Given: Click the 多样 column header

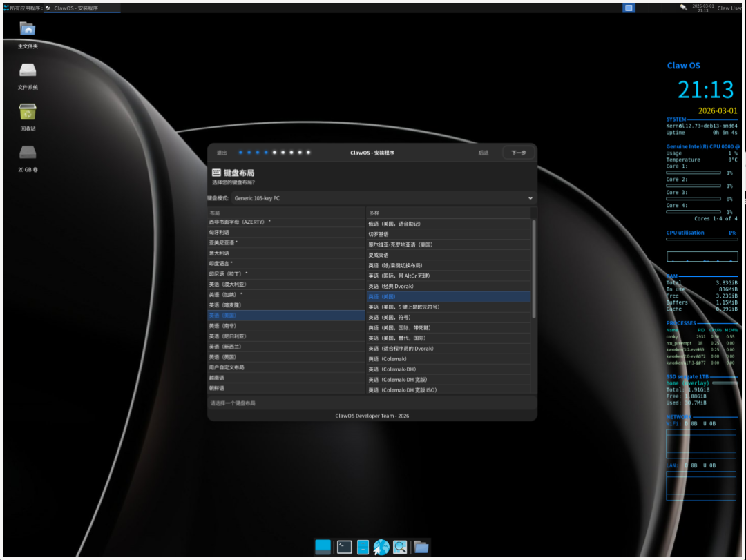Looking at the screenshot, I should 449,213.
